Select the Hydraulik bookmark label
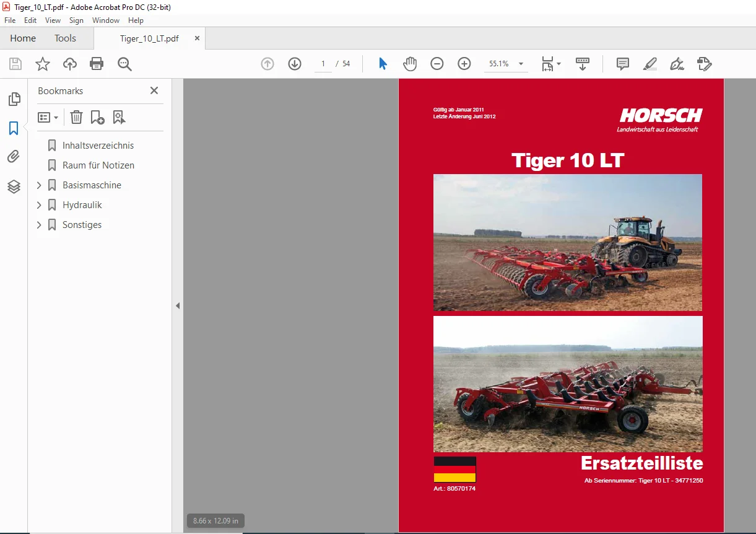The image size is (756, 534). (82, 205)
